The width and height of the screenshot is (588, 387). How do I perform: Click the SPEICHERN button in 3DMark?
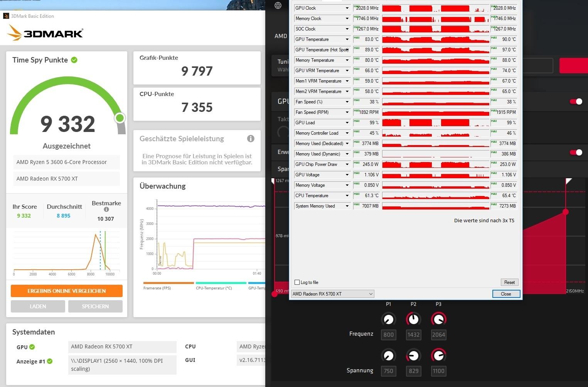point(95,306)
